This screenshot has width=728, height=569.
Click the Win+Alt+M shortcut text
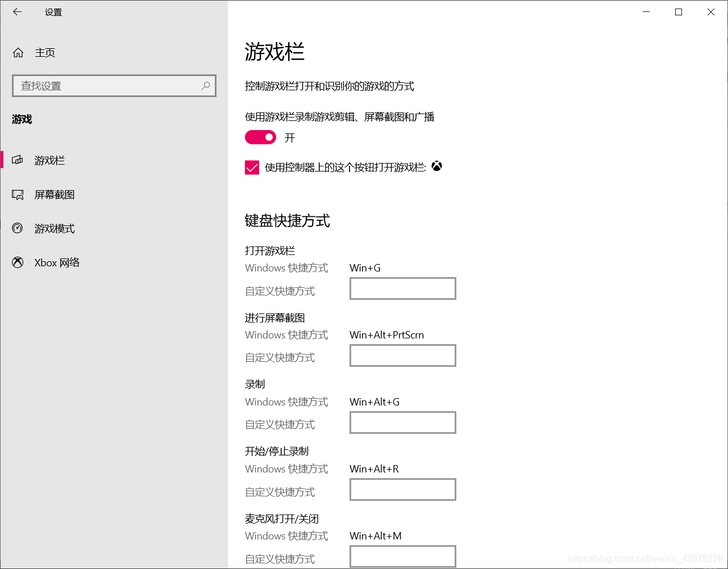[x=376, y=536]
